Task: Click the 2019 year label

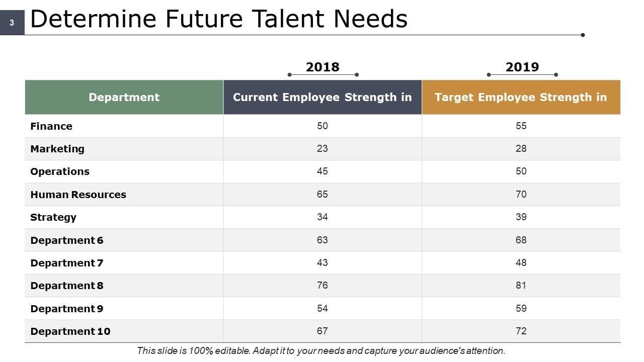Action: pos(522,67)
